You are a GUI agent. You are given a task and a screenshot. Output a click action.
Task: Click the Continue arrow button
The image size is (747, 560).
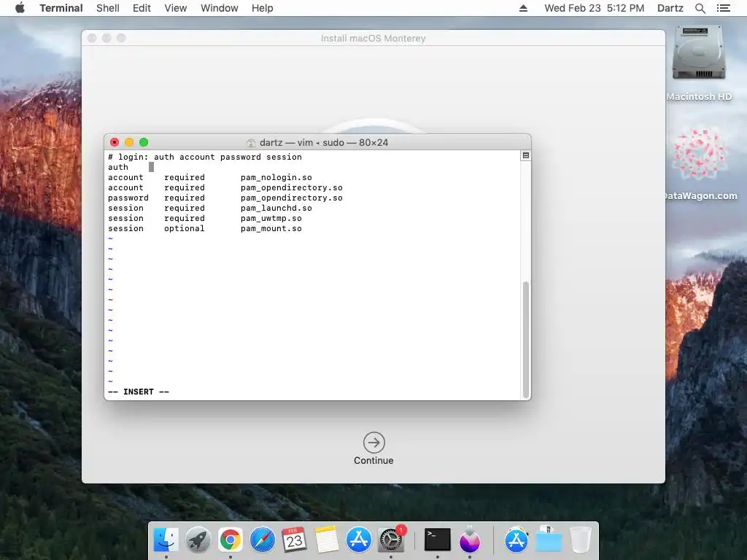pyautogui.click(x=374, y=443)
